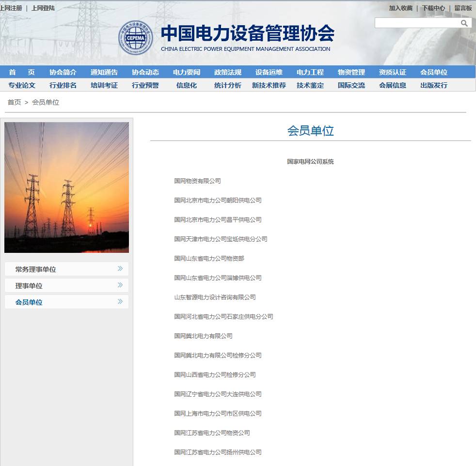Click the 中国电力设备管理协会 site title
The height and width of the screenshot is (466, 476).
[x=247, y=33]
